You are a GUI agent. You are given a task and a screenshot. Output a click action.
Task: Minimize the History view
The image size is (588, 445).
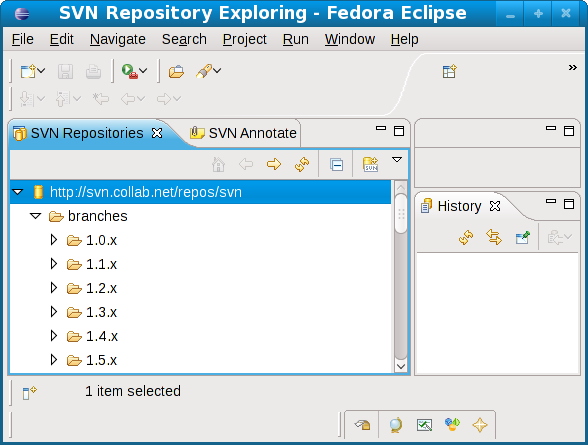(551, 202)
